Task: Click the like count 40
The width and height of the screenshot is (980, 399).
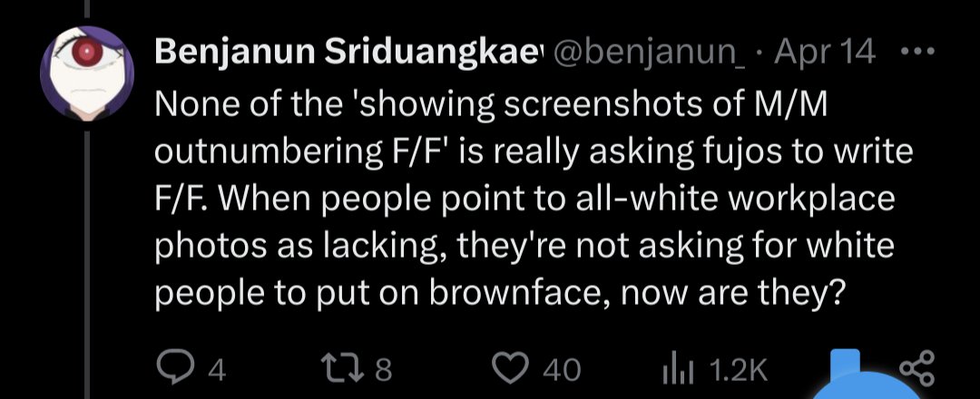Action: (561, 370)
